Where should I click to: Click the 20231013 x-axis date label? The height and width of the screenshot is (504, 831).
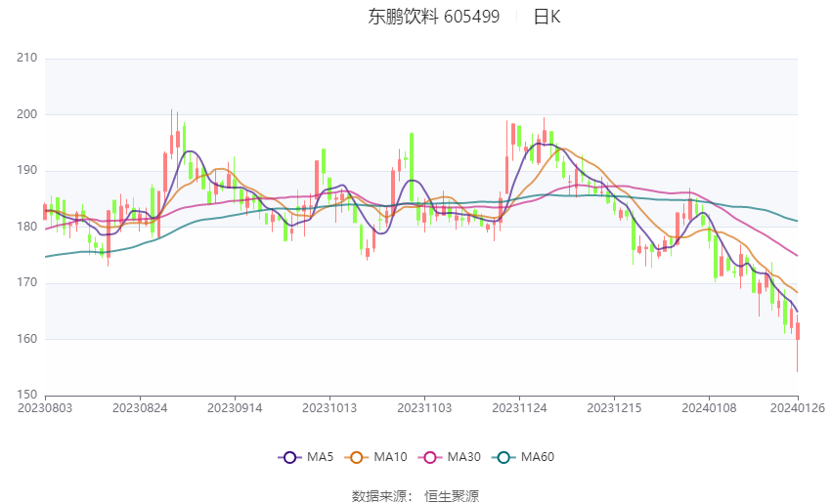[x=329, y=408]
